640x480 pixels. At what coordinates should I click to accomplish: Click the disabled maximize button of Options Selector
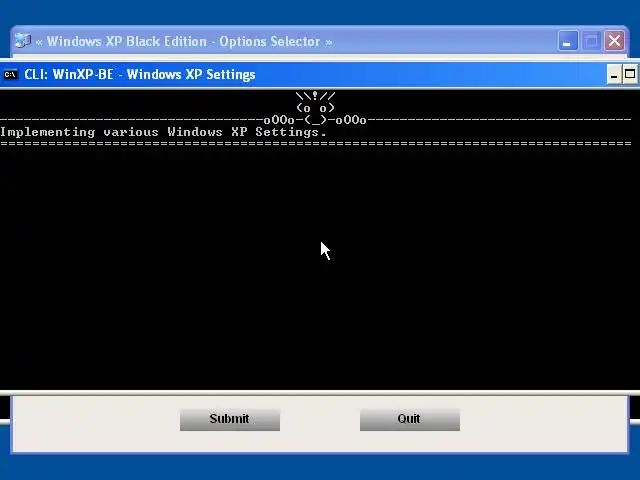(591, 41)
